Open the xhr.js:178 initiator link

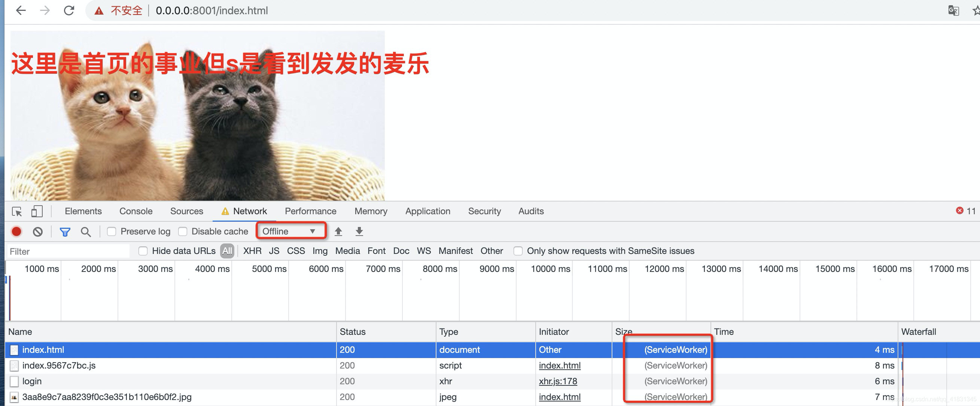(558, 381)
